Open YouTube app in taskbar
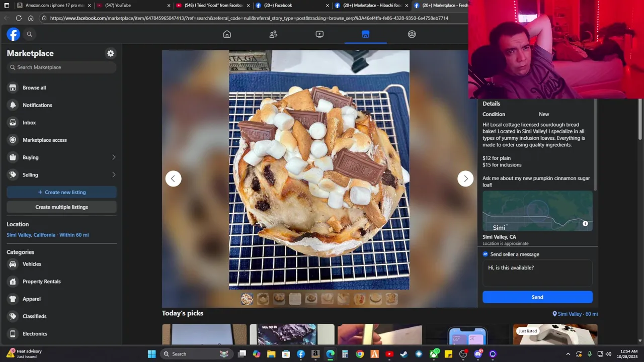This screenshot has height=362, width=644. 389,354
